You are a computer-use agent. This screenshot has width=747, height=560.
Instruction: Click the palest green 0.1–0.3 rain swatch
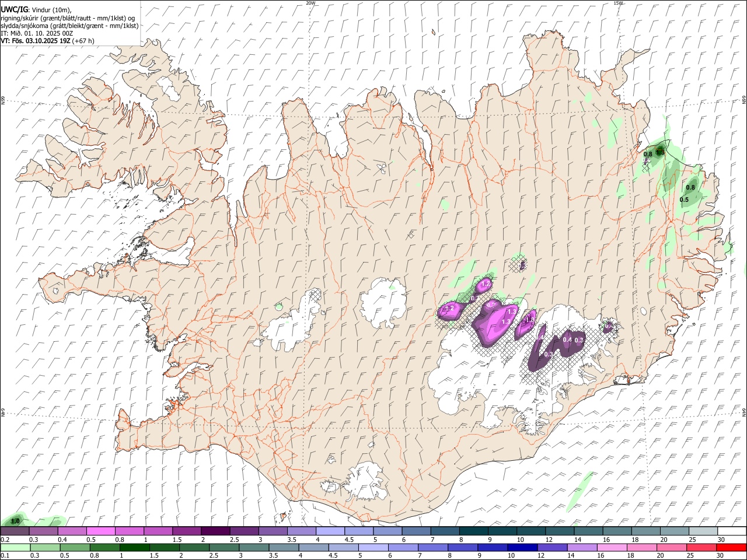(16, 547)
